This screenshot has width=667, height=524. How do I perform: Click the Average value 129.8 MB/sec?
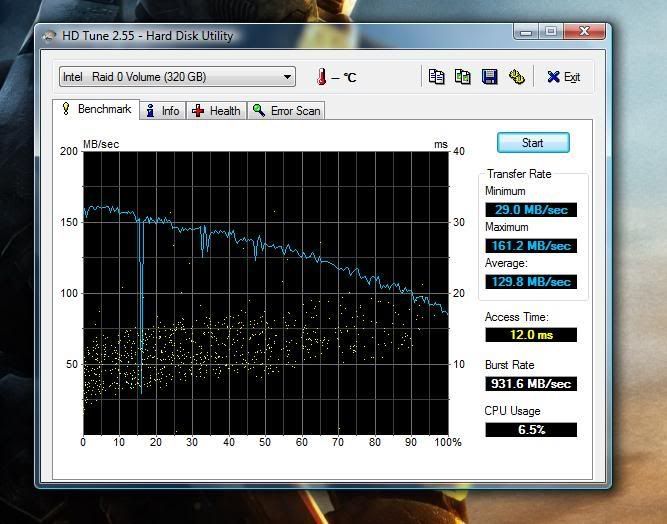tap(531, 282)
